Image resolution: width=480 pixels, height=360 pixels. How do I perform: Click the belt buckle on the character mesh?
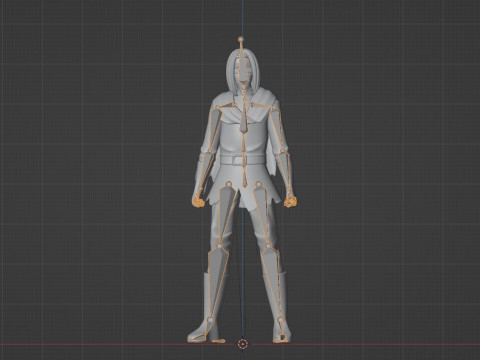(239, 160)
